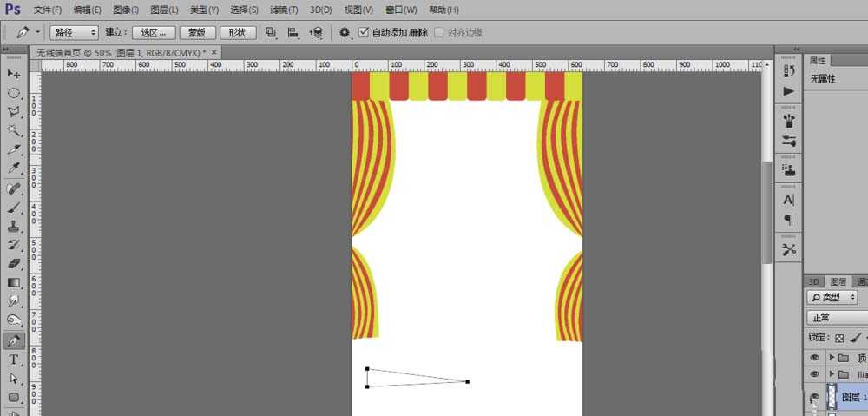Expand the top layer group folder

tap(832, 357)
